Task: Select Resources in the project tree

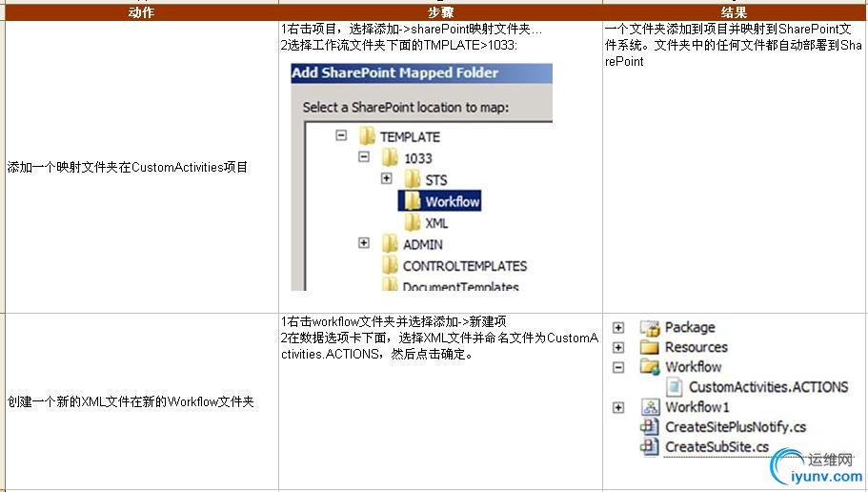Action: [696, 347]
